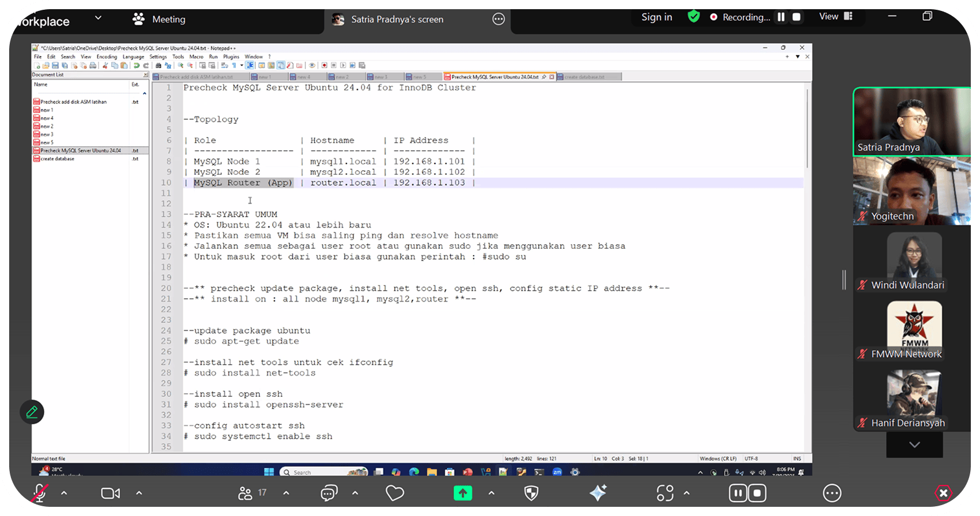The image size is (980, 516).
Task: Open the chat panel icon
Action: (329, 493)
